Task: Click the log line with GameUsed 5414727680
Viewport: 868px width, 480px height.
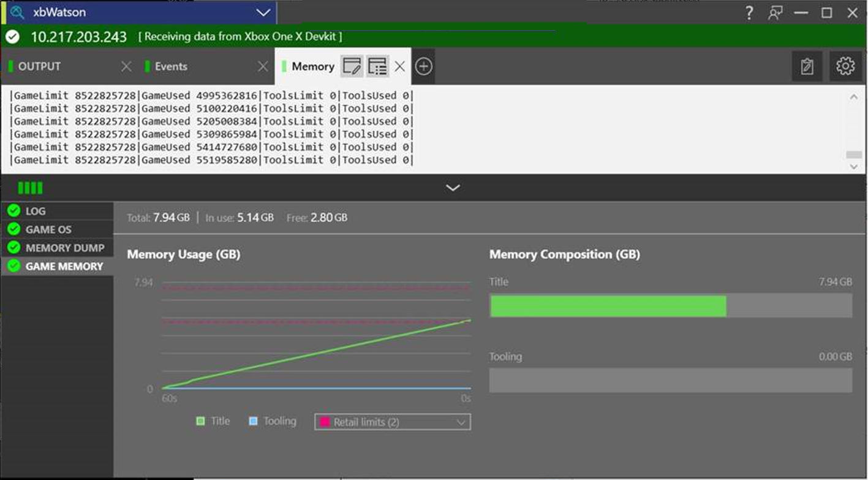Action: coord(212,147)
